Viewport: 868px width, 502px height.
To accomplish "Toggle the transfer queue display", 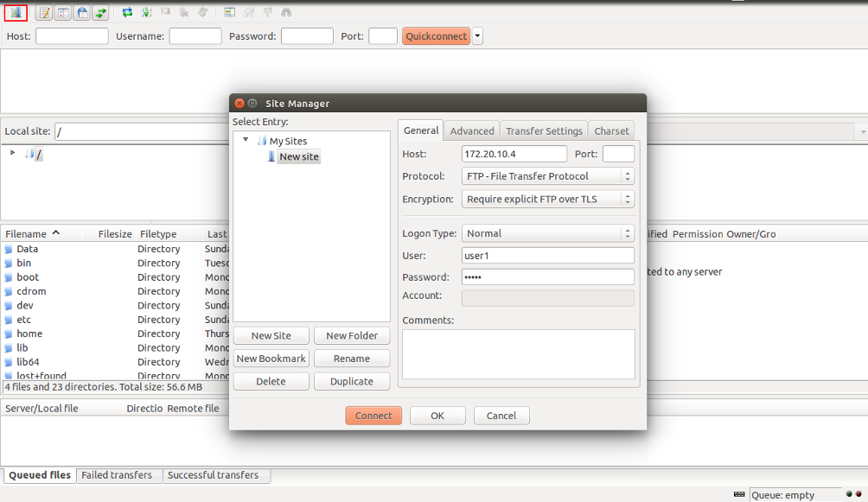I will 100,12.
